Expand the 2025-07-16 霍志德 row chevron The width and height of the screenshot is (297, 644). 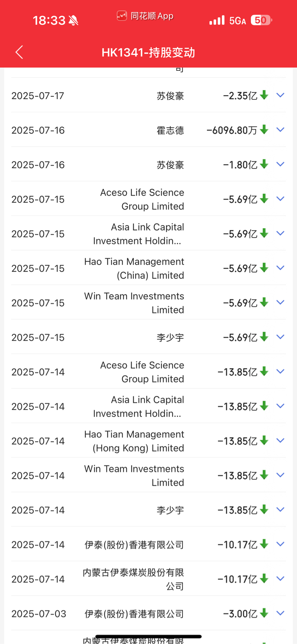click(x=280, y=130)
